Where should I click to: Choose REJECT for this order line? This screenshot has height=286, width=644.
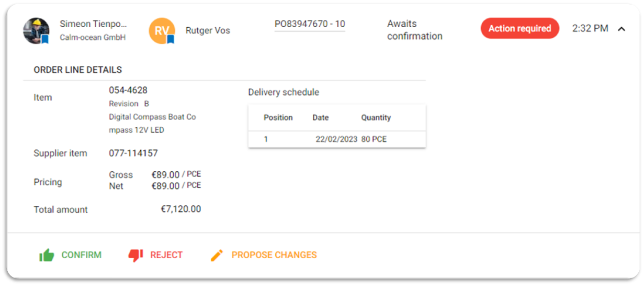(x=166, y=255)
